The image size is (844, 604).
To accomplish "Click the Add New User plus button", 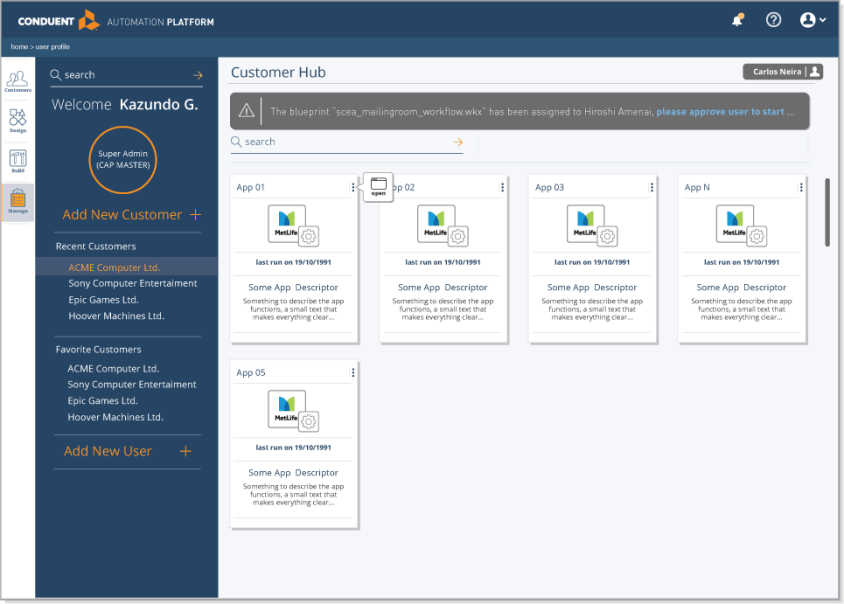I will (185, 451).
